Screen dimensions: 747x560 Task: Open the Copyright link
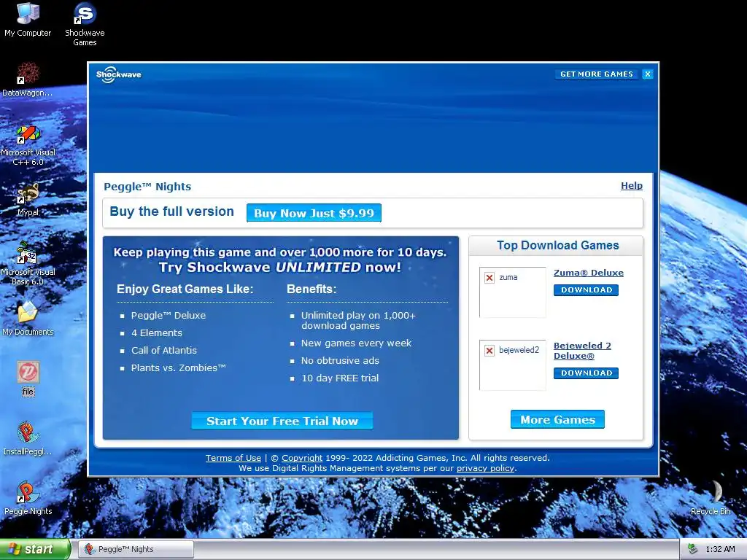pos(302,458)
